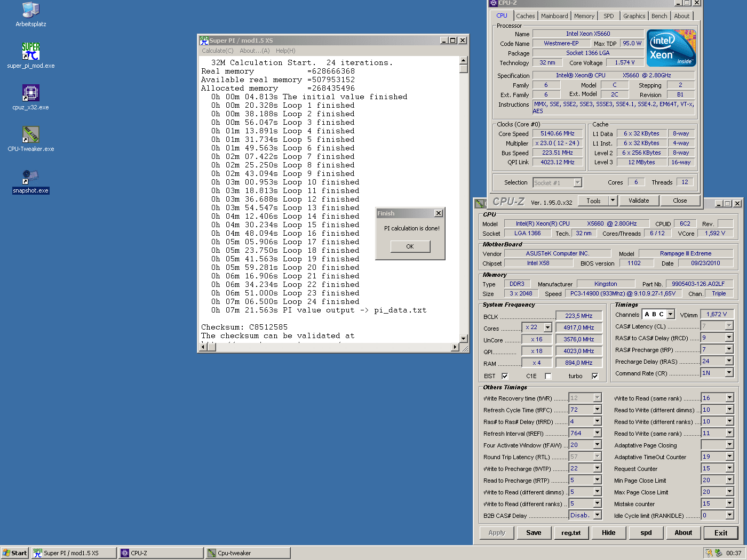Click Super PI horizontal scrollbar right arrow
The width and height of the screenshot is (747, 560).
(x=455, y=347)
